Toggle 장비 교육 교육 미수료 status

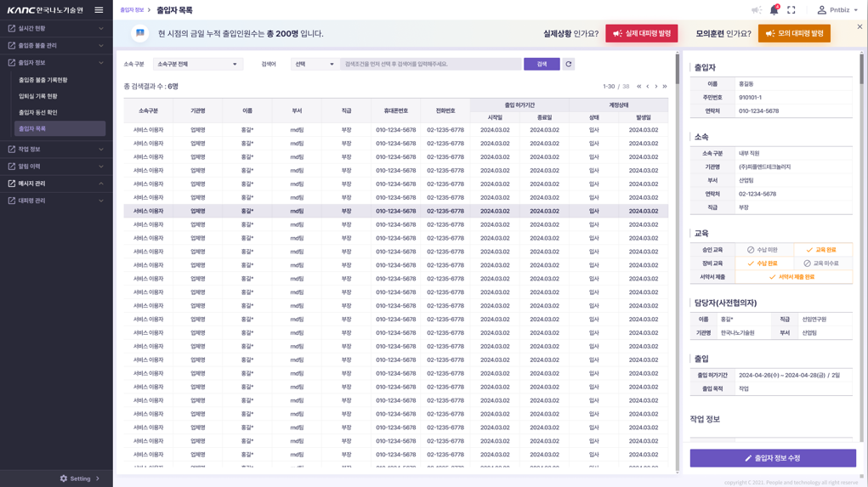click(821, 263)
